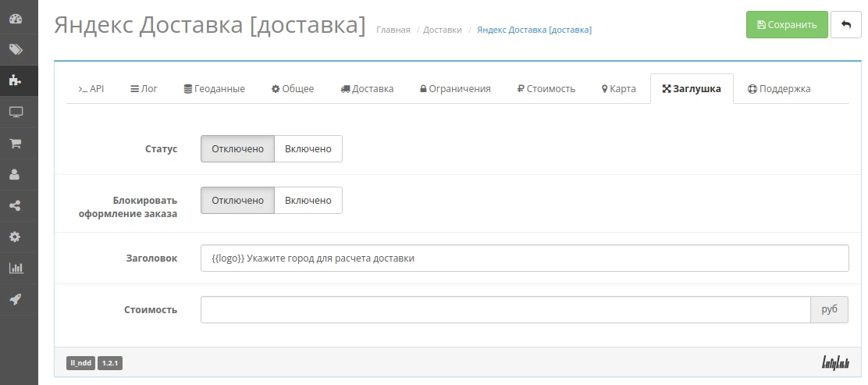Screen dimensions: 868x385
Task: Click the Статус field label
Action: tap(161, 149)
